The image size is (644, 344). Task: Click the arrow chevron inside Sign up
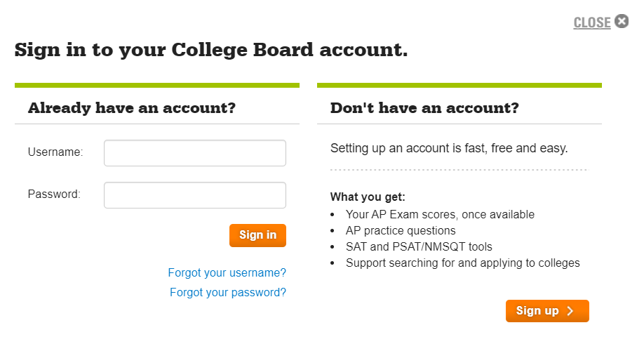click(570, 311)
